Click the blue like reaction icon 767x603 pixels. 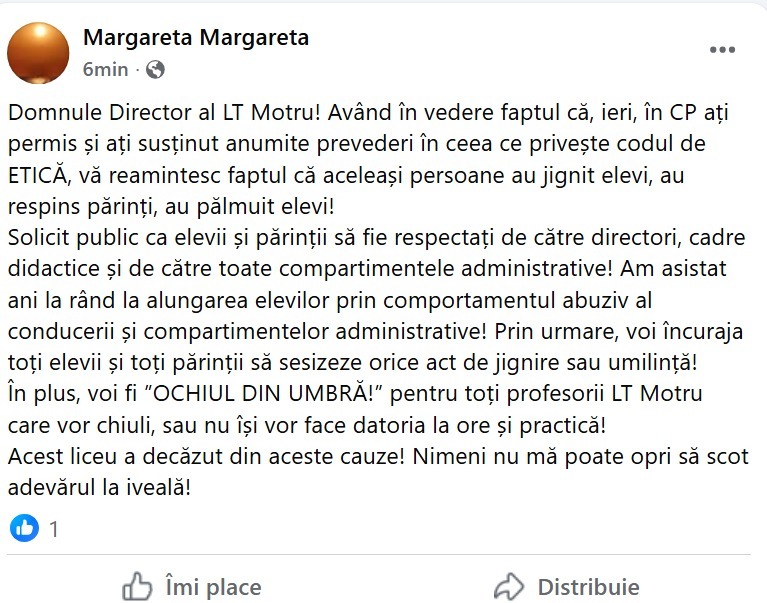(x=25, y=527)
